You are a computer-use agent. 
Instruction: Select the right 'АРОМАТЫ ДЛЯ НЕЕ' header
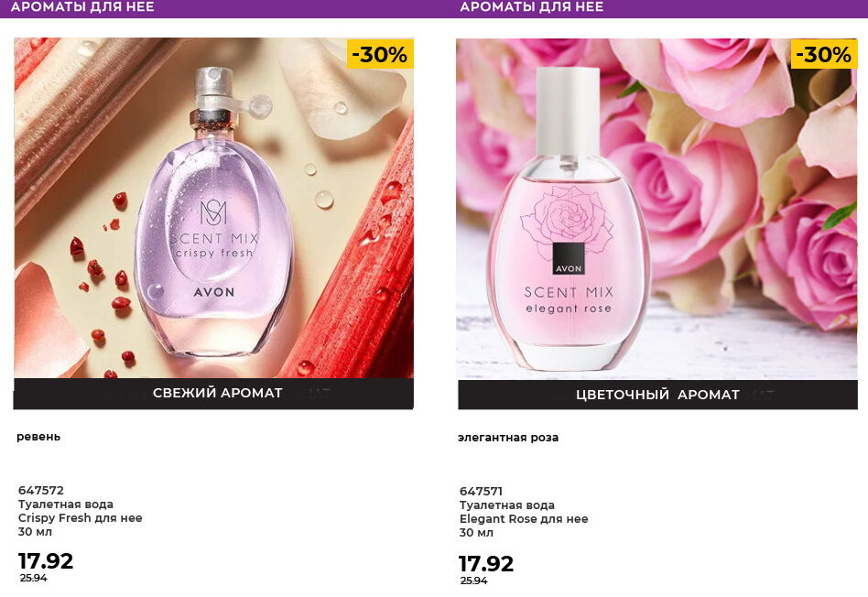click(531, 7)
